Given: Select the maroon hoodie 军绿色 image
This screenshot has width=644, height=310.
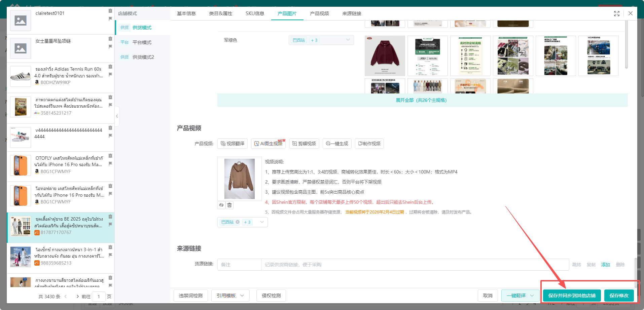Looking at the screenshot, I should [x=385, y=56].
